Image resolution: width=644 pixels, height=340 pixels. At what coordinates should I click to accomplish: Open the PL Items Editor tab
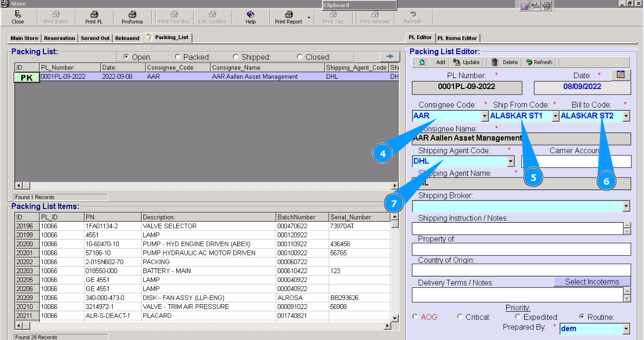(457, 38)
